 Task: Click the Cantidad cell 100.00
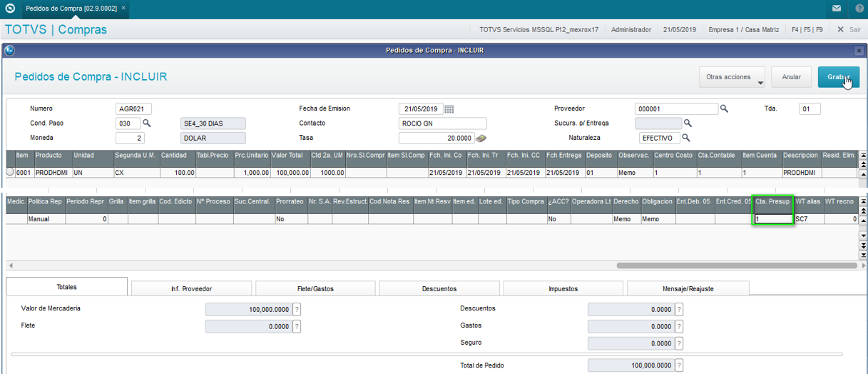pyautogui.click(x=177, y=173)
